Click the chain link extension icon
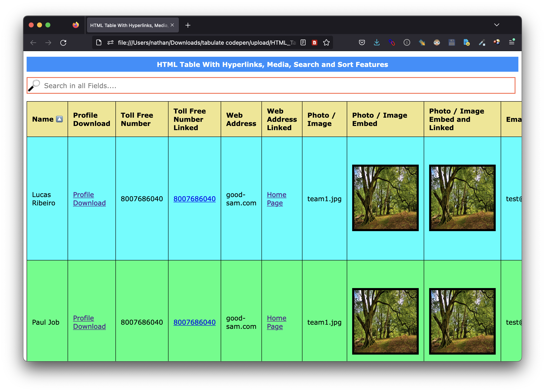This screenshot has width=545, height=392. [392, 42]
